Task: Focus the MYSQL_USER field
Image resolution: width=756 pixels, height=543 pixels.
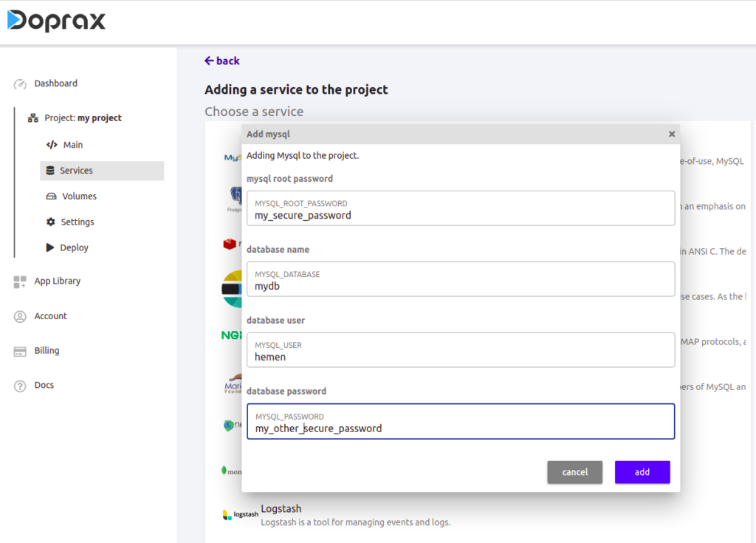Action: point(461,350)
